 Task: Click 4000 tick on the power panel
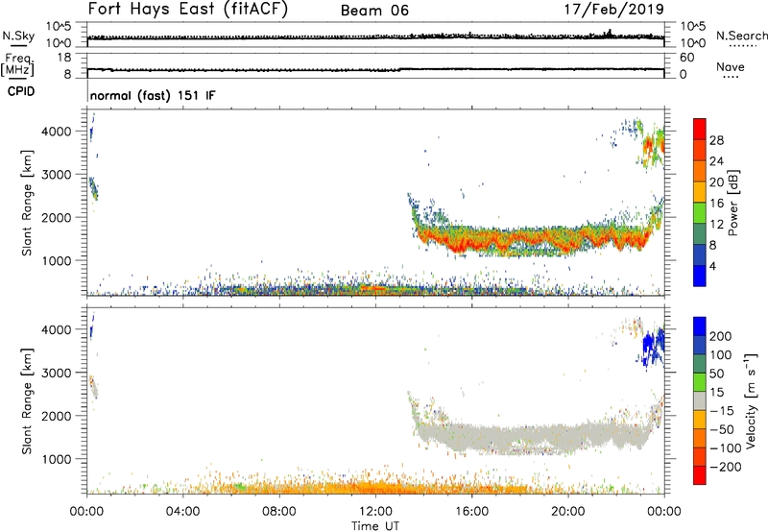57,132
